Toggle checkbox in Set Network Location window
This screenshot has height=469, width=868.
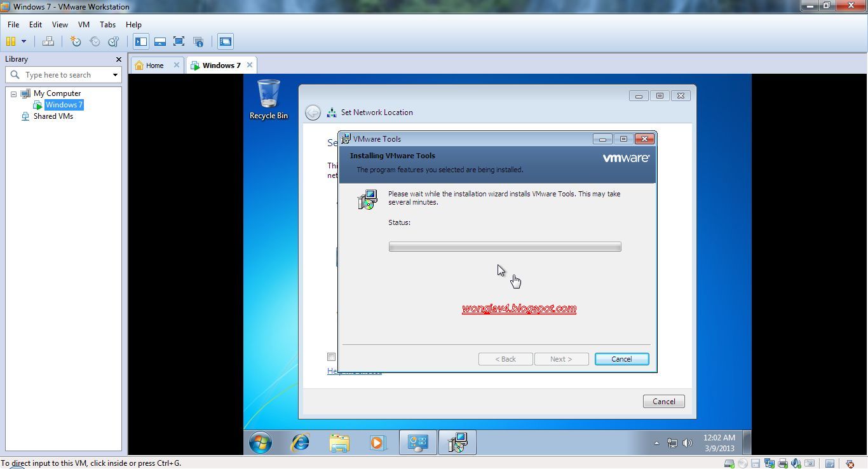[x=331, y=357]
